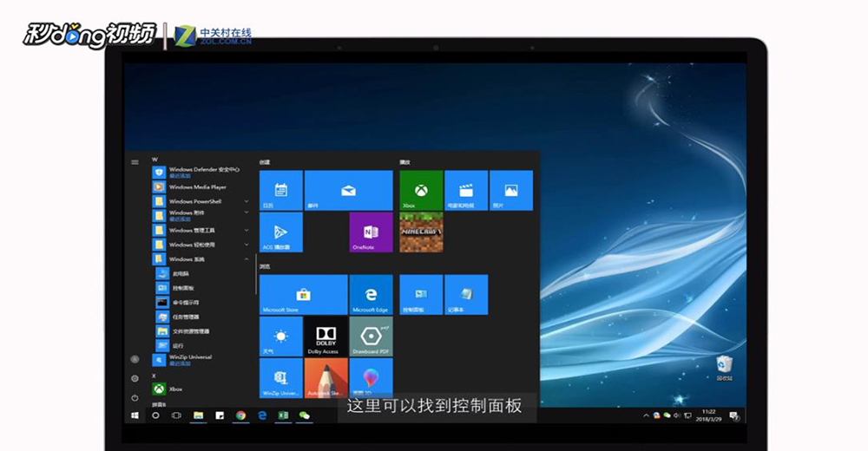Launch the green Xbox tile
The image size is (868, 451).
(421, 190)
